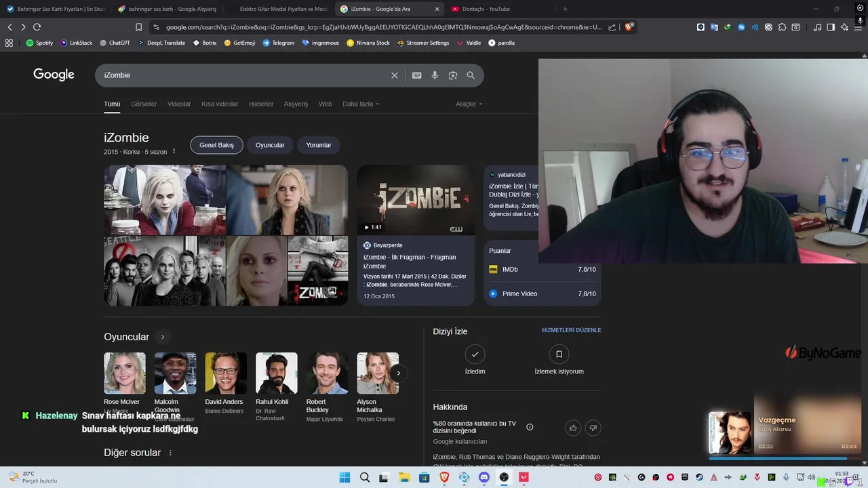Select the Videolar search tab
This screenshot has height=488, width=868.
(179, 104)
